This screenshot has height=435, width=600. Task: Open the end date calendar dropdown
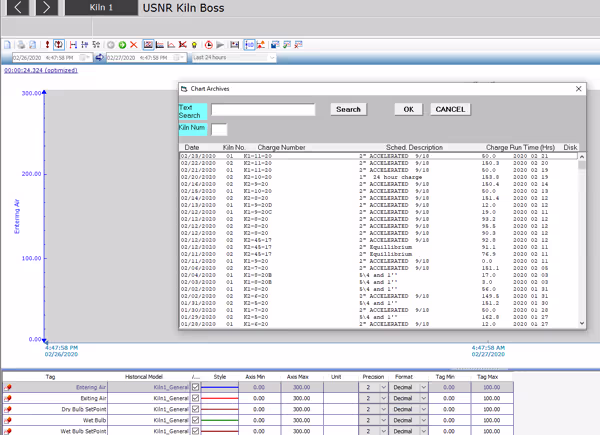(x=179, y=58)
